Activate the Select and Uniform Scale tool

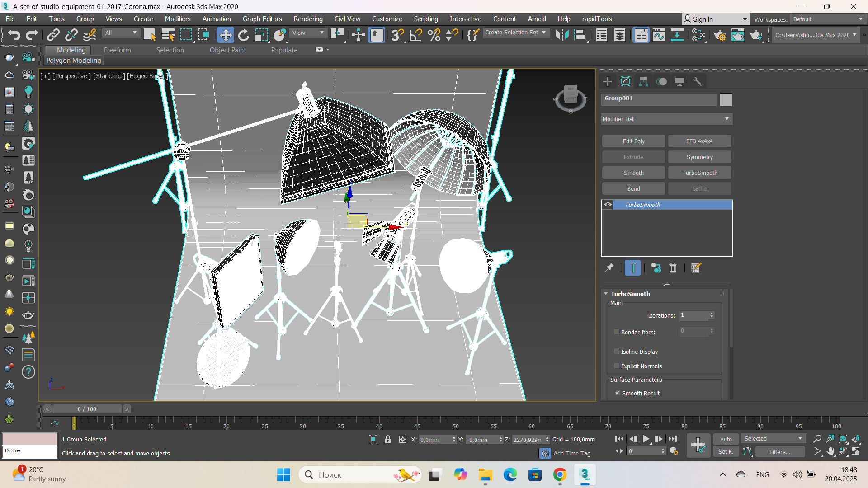point(261,35)
